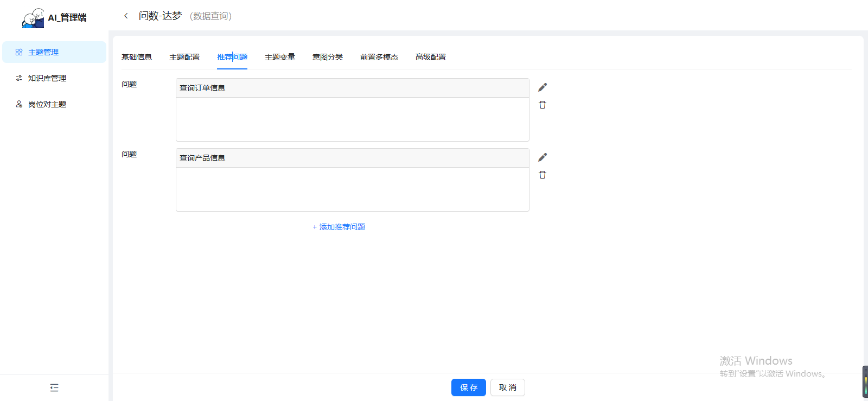The width and height of the screenshot is (868, 401).
Task: Click inside the 查询产品信息 question text area
Action: 352,188
